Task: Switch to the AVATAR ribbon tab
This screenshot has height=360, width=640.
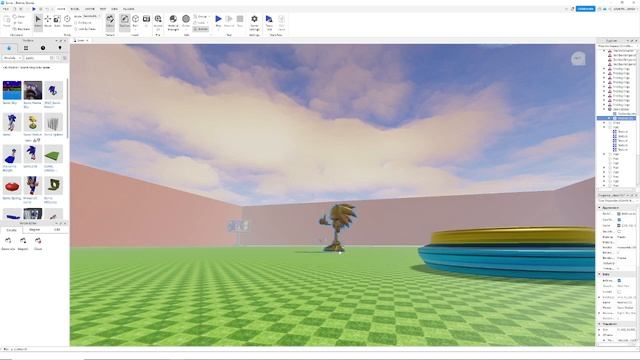Action: (89, 9)
